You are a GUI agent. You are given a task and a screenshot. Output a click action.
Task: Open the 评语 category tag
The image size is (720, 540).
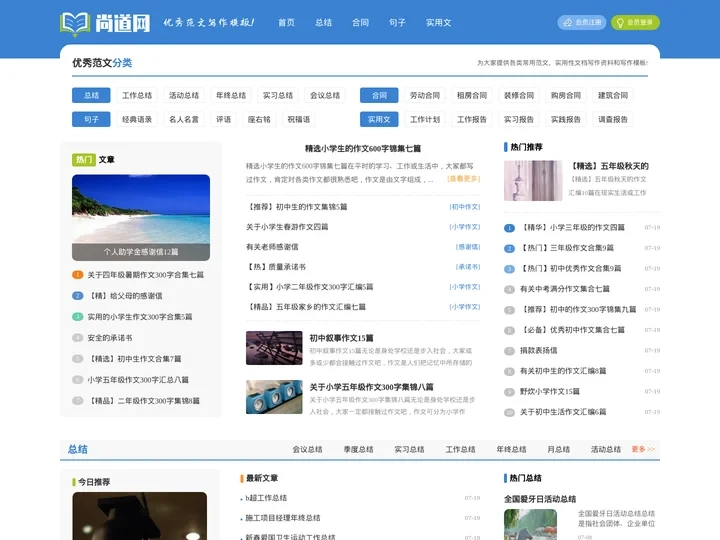[224, 119]
